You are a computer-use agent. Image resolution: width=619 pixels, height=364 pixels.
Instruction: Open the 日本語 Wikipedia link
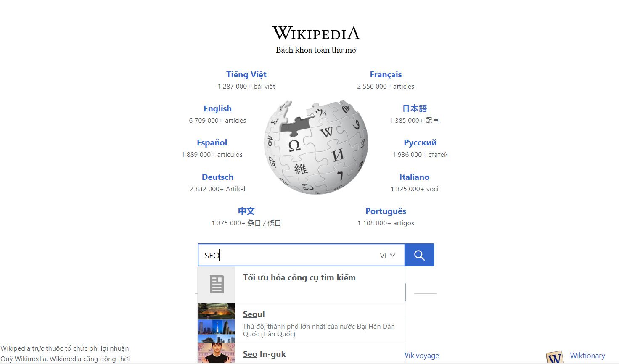point(415,108)
